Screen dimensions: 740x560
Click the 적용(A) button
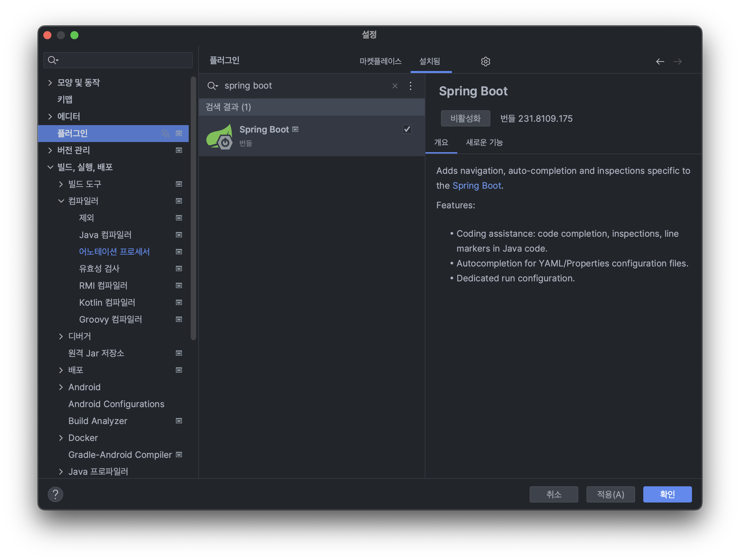pos(610,494)
